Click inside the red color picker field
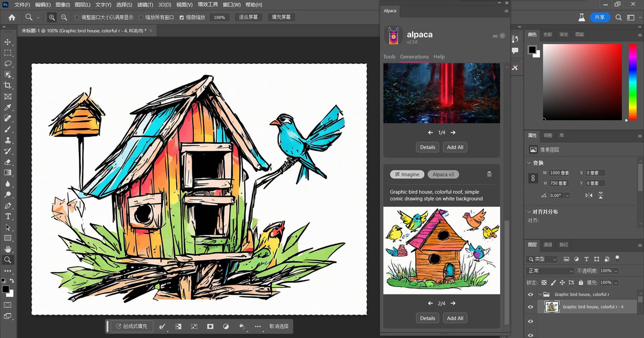The height and width of the screenshot is (338, 644). point(582,80)
